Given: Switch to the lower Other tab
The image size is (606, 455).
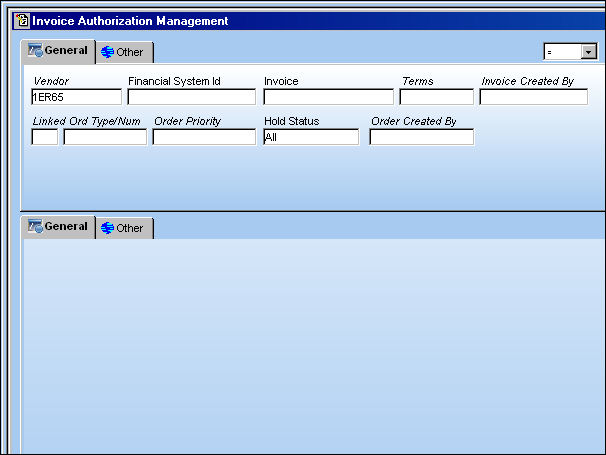Looking at the screenshot, I should (x=124, y=228).
